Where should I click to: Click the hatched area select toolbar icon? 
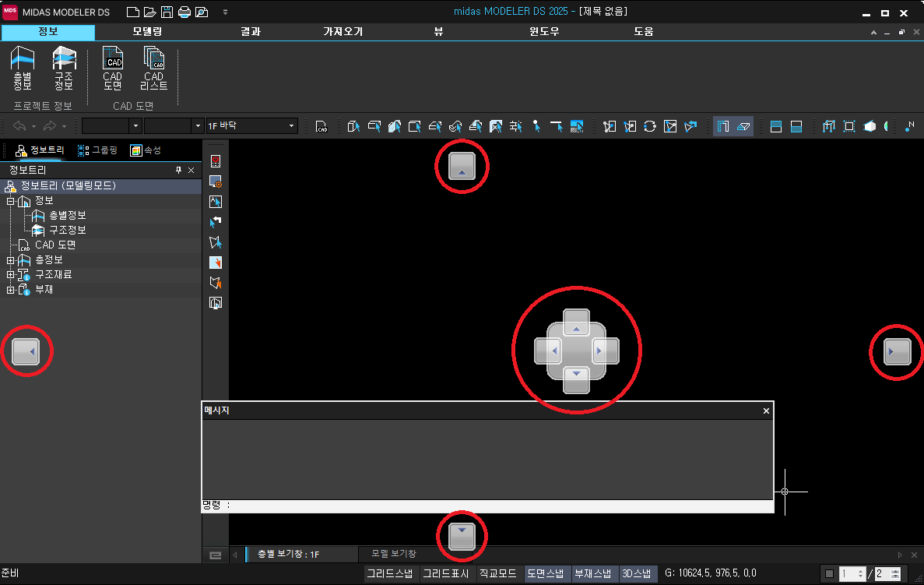coord(577,126)
